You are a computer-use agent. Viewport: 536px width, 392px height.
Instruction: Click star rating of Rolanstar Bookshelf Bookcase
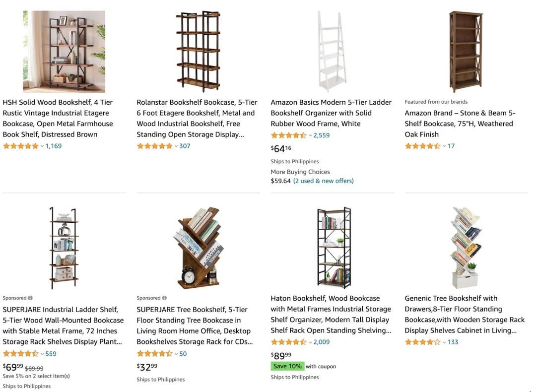154,146
